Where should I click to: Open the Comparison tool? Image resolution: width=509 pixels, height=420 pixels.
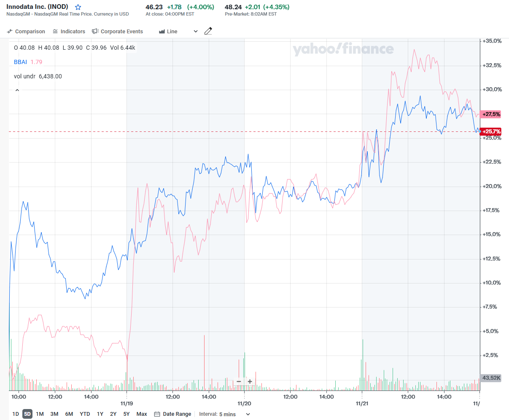pos(26,32)
